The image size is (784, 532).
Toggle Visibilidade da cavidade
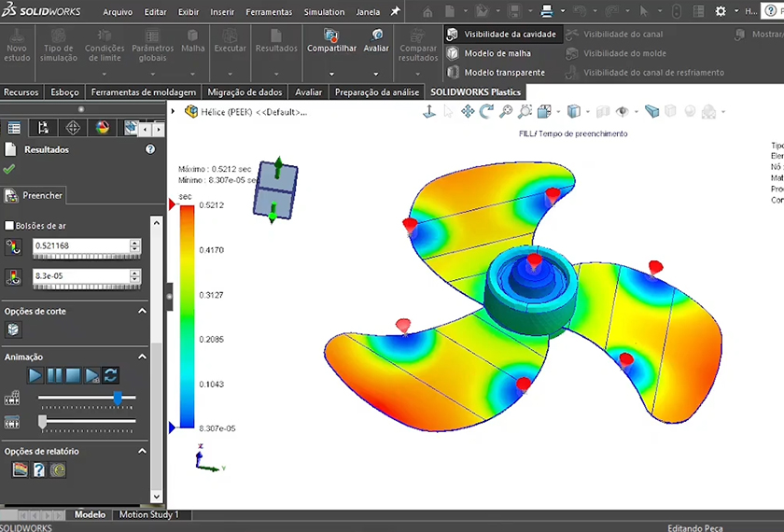pyautogui.click(x=503, y=34)
